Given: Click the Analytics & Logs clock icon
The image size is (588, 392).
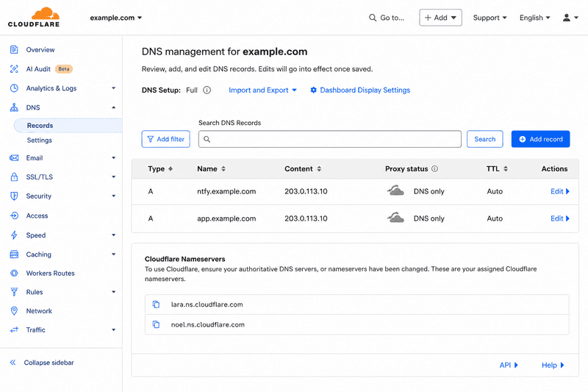Looking at the screenshot, I should point(14,88).
